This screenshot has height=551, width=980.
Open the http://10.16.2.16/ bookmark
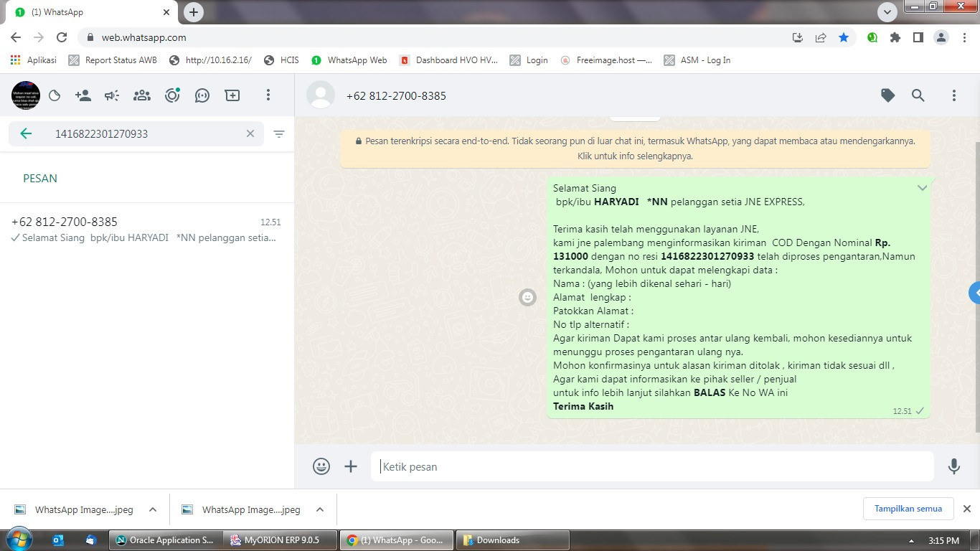pos(210,60)
